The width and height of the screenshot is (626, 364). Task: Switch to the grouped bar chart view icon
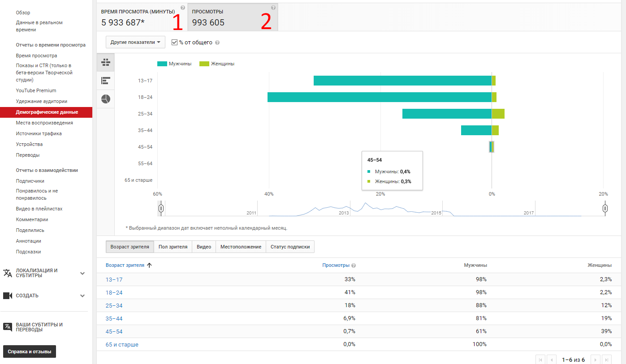(106, 62)
